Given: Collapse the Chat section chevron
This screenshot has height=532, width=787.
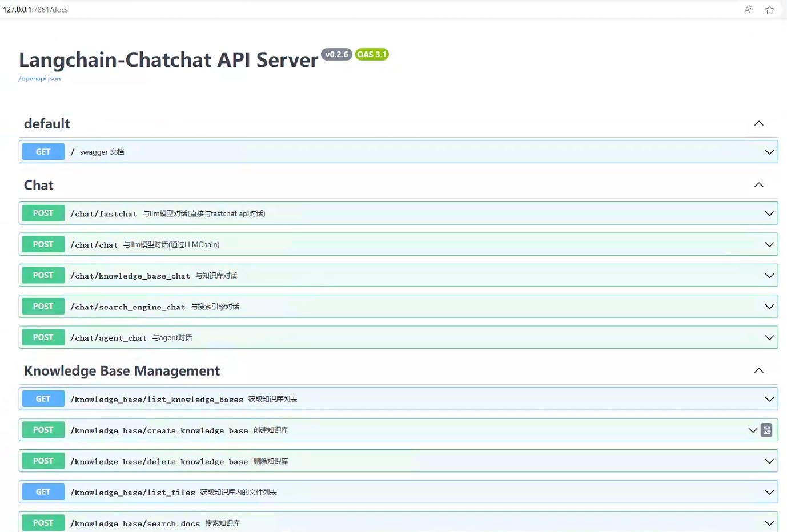Looking at the screenshot, I should pyautogui.click(x=758, y=185).
